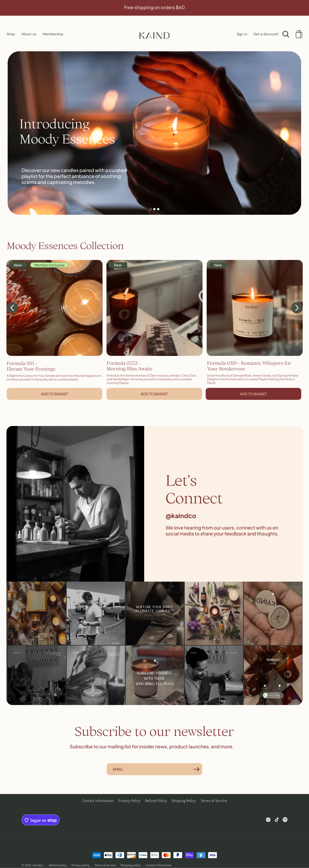Select the second hero slideshow dot
Screen dimensions: 309x868
coord(154,209)
